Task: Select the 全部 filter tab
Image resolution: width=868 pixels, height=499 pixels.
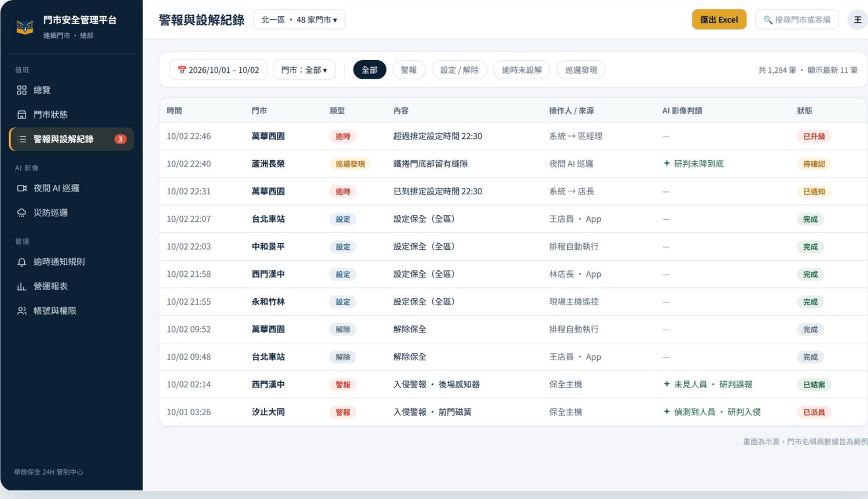Action: pyautogui.click(x=369, y=70)
